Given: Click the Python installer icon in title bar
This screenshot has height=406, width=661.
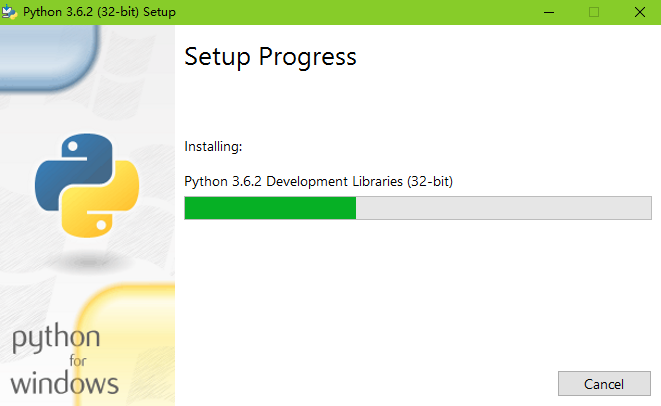Looking at the screenshot, I should (x=9, y=12).
